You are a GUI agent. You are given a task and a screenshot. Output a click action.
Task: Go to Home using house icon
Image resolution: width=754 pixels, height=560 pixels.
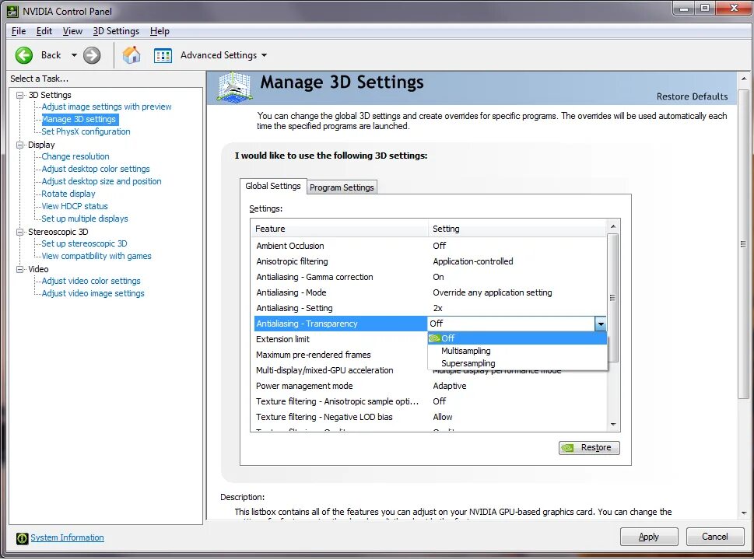tap(132, 55)
